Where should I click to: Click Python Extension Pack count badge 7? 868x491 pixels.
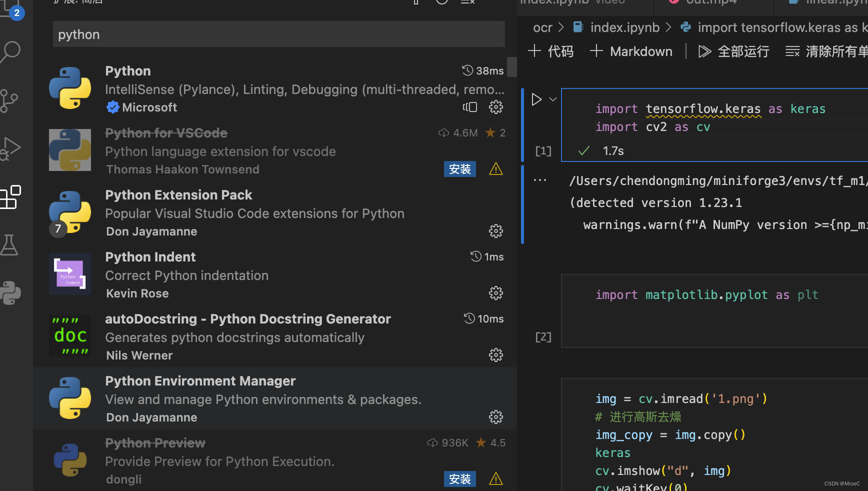click(58, 229)
